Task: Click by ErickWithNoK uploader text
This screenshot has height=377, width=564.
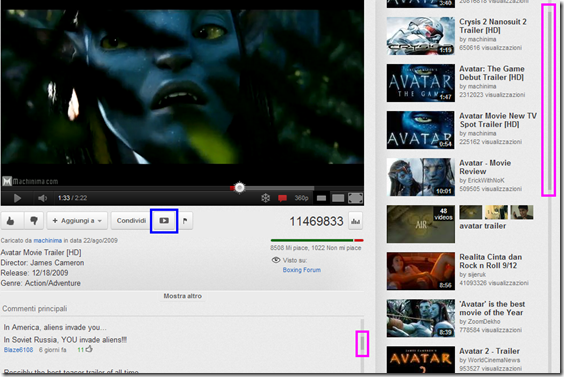Action: click(482, 180)
